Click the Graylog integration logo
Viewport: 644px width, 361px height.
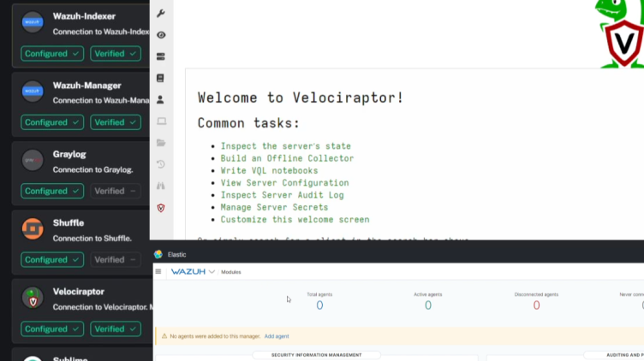coord(33,160)
